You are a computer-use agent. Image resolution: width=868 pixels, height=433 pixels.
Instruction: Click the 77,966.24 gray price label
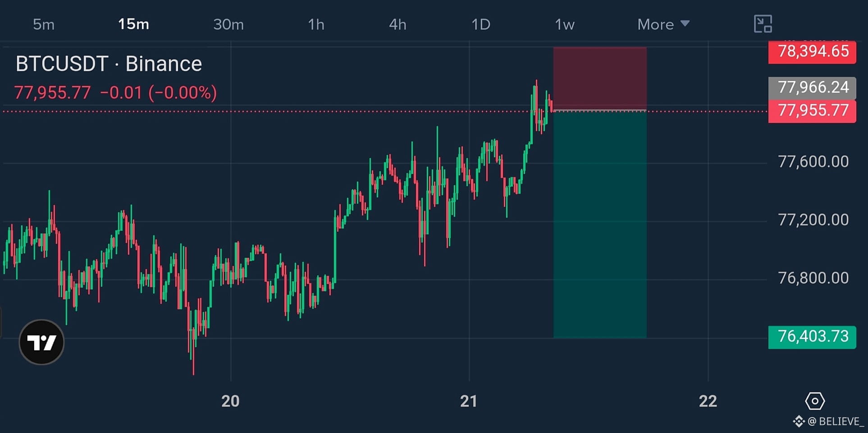(x=812, y=87)
